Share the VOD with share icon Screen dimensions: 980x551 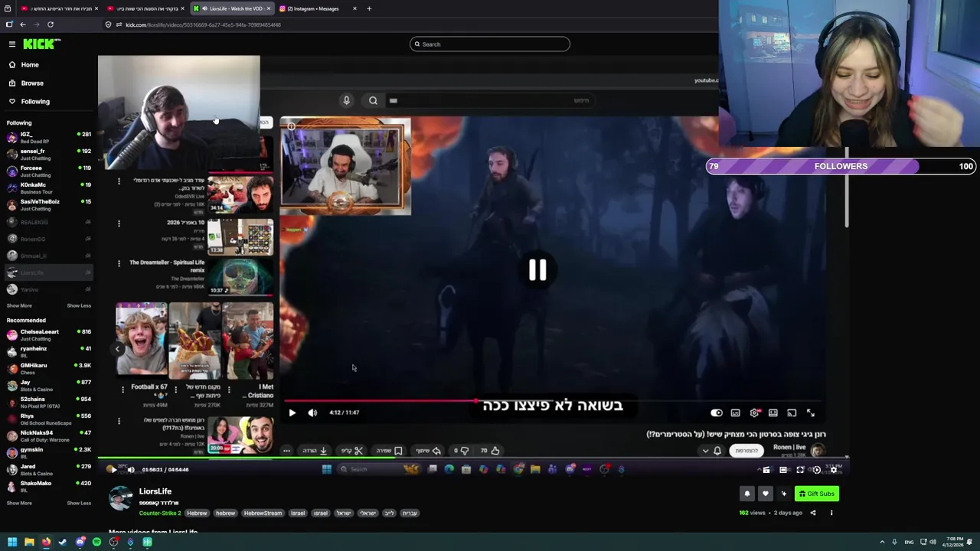point(813,513)
